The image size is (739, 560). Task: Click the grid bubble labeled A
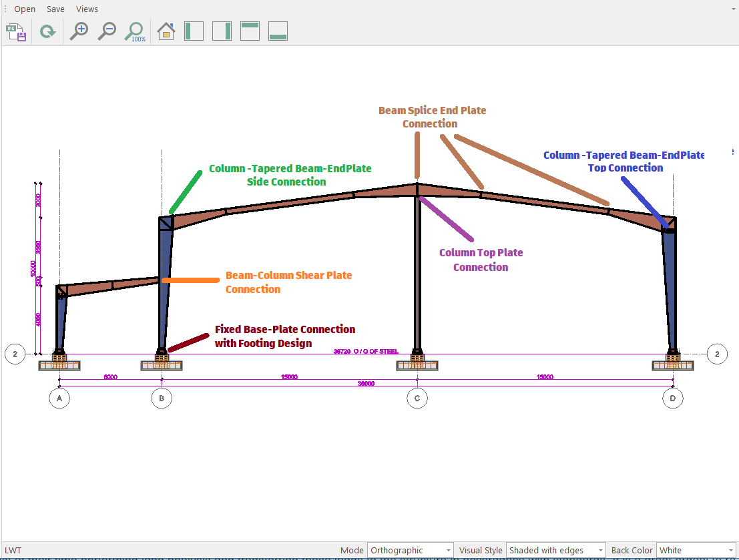tap(59, 398)
